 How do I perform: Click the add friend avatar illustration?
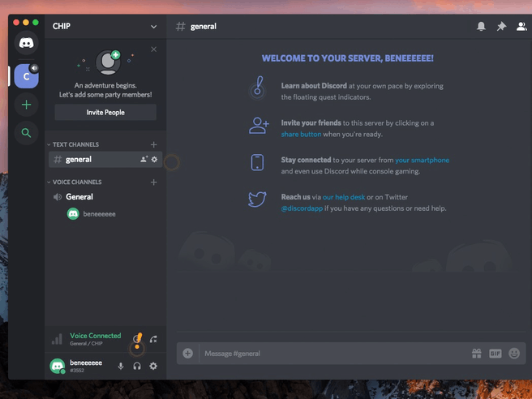[x=108, y=62]
